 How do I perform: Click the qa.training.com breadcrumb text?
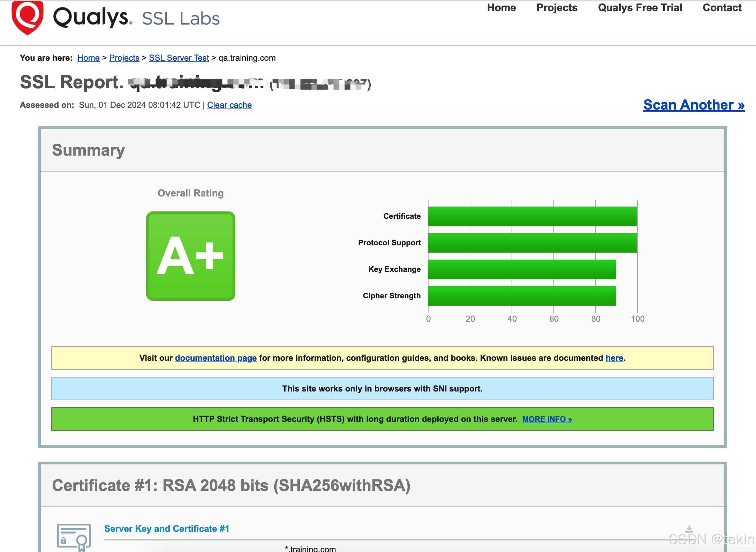pos(247,58)
